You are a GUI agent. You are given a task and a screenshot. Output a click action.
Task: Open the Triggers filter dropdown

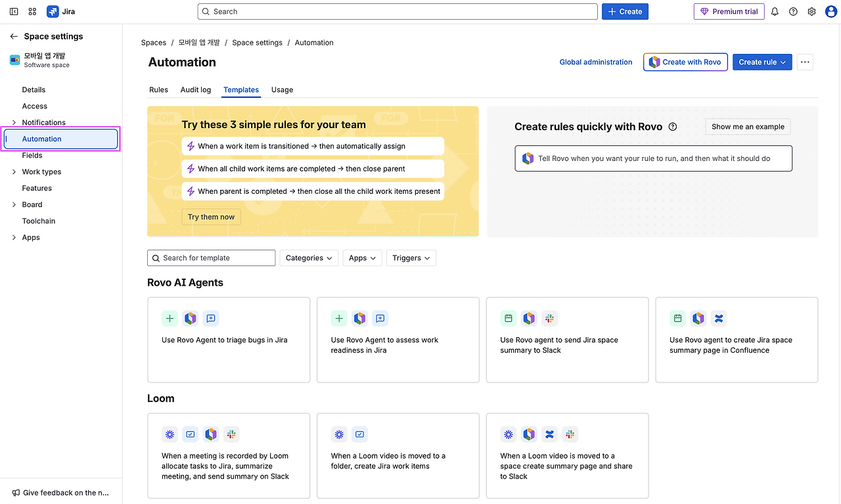(411, 258)
